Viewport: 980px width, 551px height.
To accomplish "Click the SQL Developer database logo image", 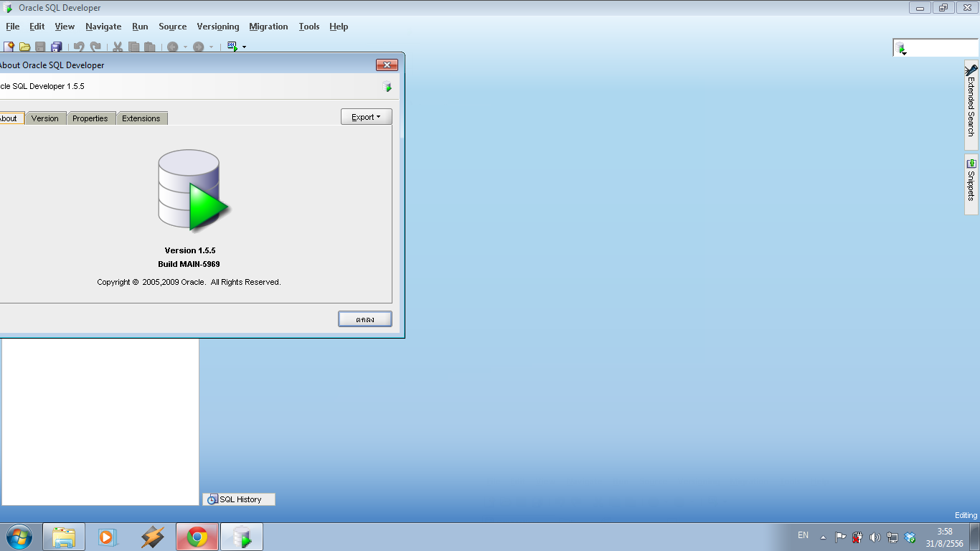I will (193, 190).
